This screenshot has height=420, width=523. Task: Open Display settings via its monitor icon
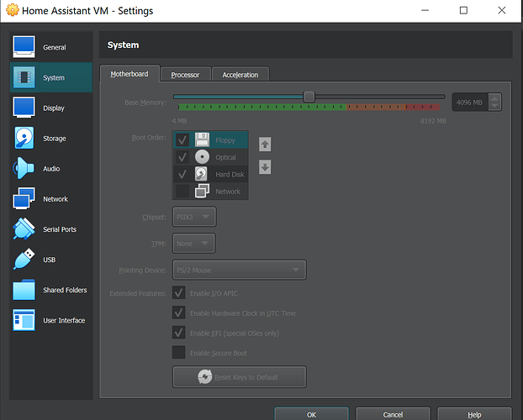[x=24, y=108]
